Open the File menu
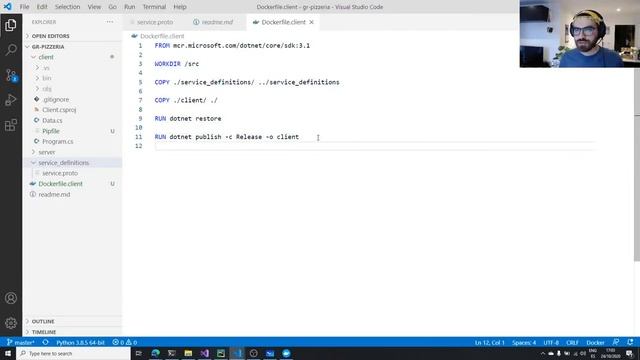 pos(24,7)
